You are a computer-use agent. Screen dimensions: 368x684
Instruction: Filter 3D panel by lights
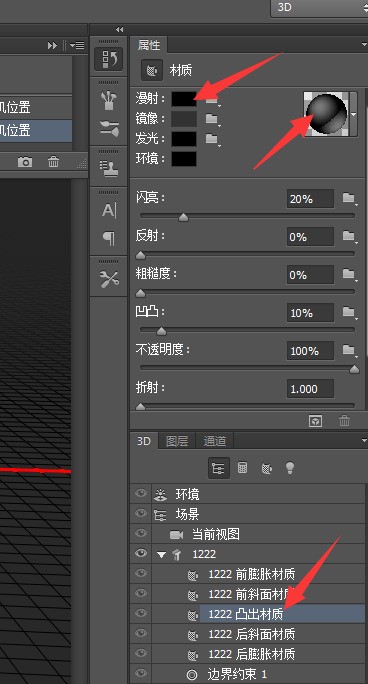[x=290, y=469]
